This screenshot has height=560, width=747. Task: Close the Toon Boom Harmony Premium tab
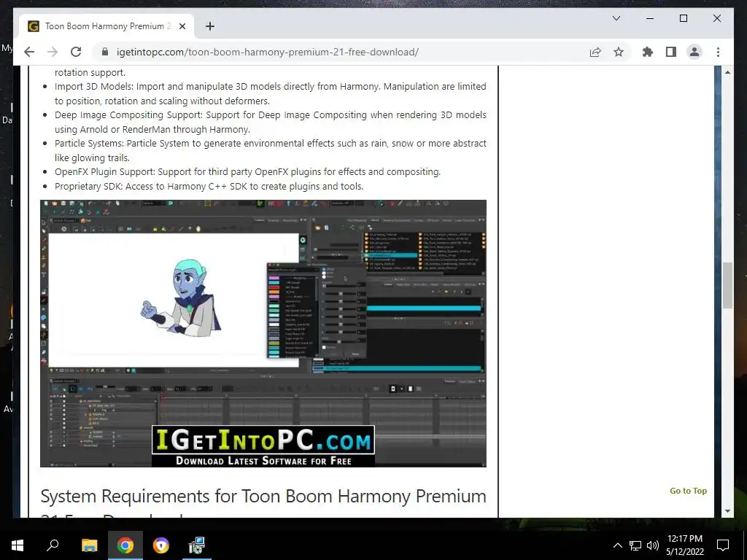182,26
